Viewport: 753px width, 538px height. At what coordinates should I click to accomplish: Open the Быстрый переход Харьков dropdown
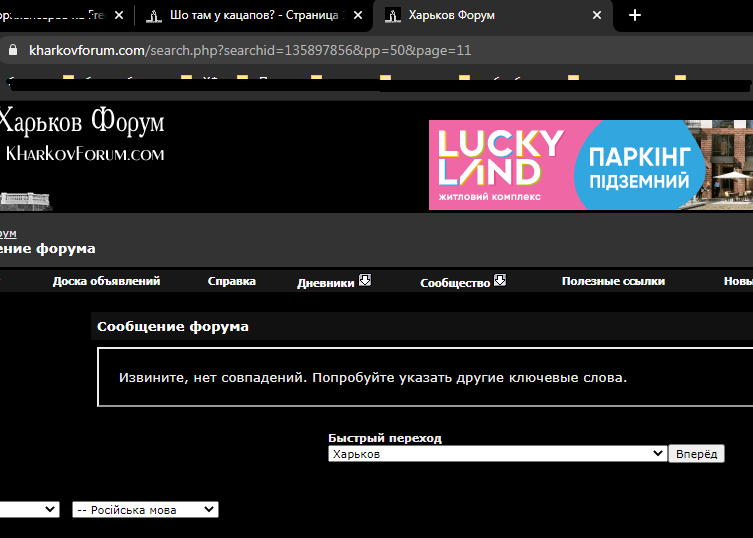click(498, 454)
